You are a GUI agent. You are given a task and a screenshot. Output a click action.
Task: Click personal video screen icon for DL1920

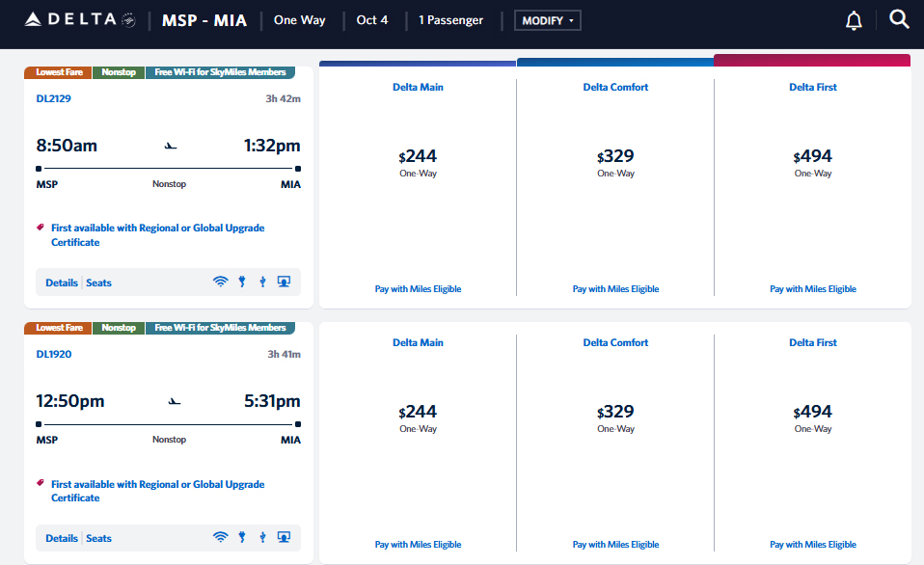tap(284, 537)
